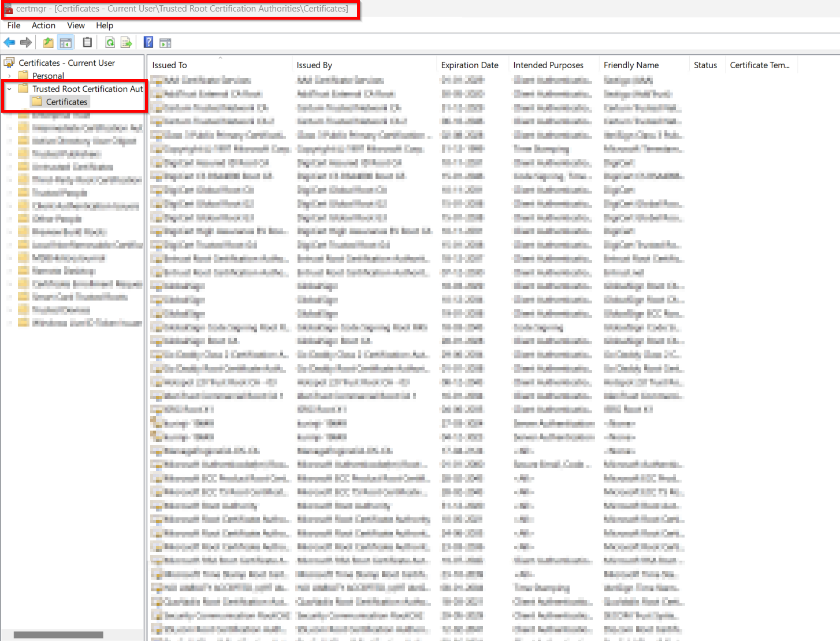The height and width of the screenshot is (641, 840).
Task: Click the certmgr icon in the title bar
Action: (9, 9)
